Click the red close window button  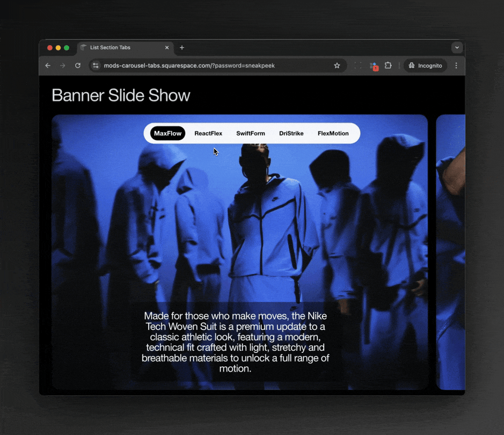(x=50, y=48)
